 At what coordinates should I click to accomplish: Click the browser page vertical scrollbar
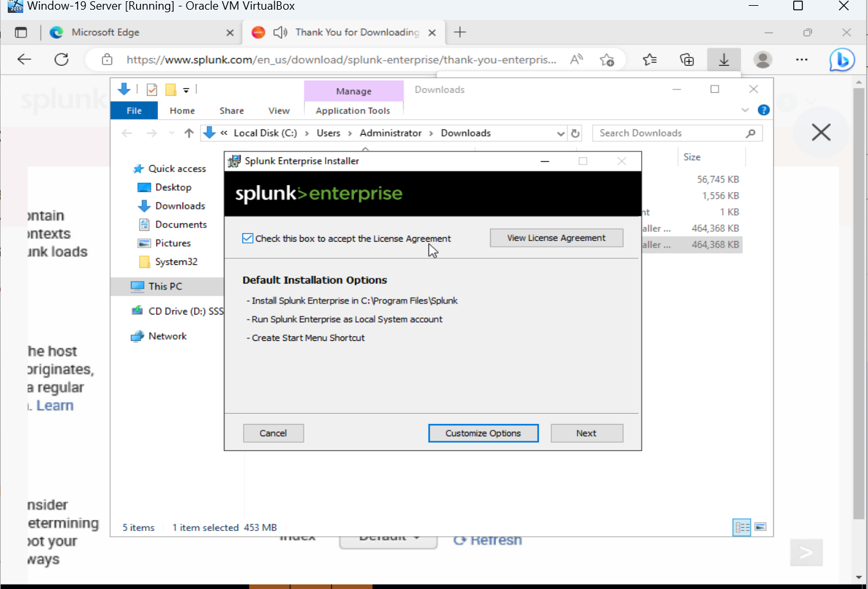coord(858,303)
